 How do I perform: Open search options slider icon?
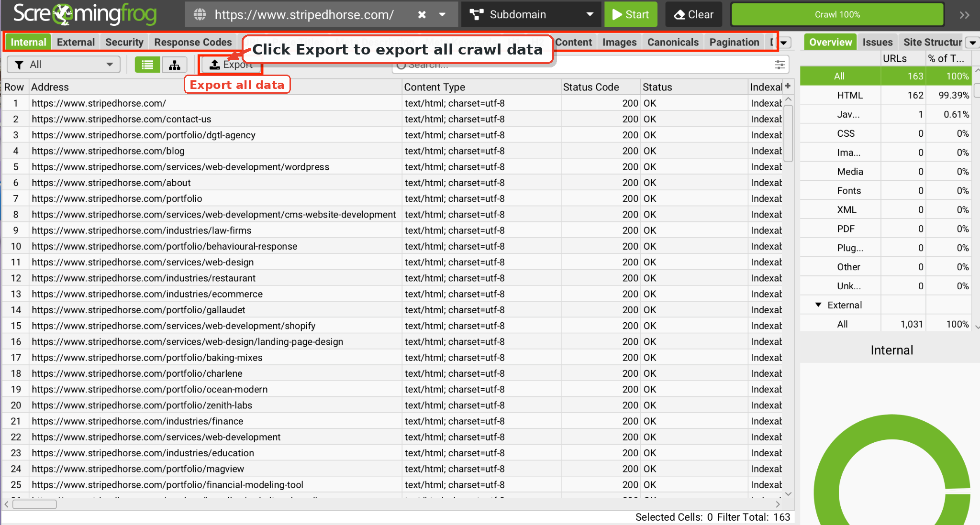(x=780, y=65)
